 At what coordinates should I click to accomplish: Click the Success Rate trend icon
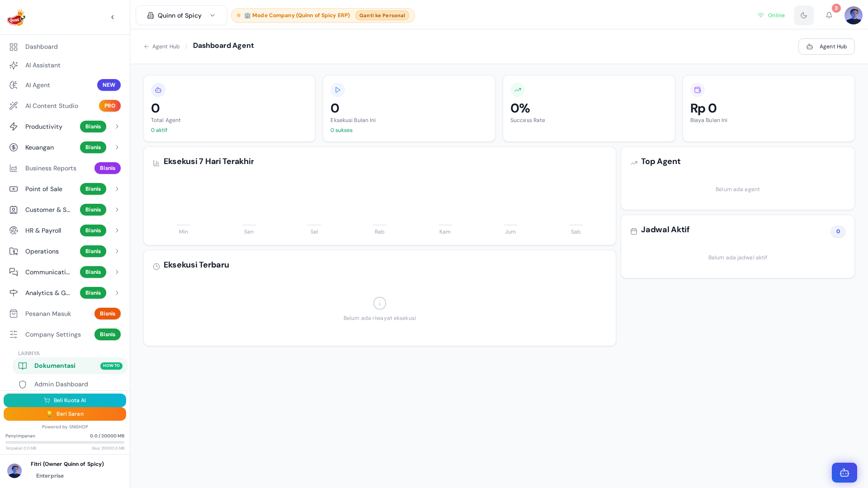coord(518,90)
